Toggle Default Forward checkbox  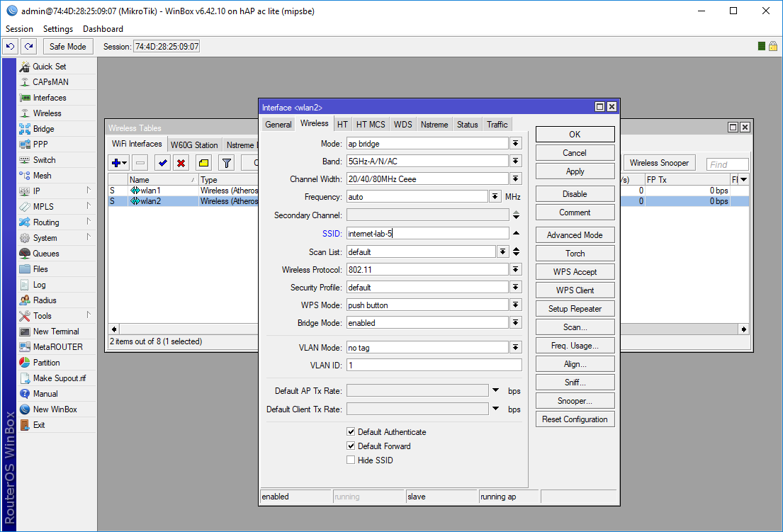tap(351, 446)
